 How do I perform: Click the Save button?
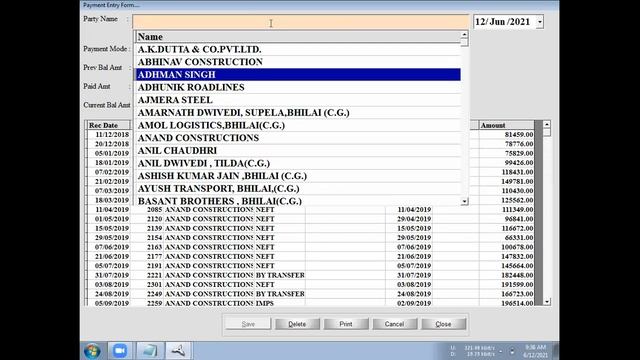pos(248,324)
